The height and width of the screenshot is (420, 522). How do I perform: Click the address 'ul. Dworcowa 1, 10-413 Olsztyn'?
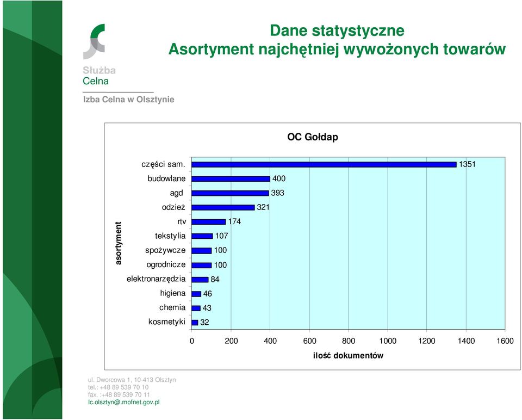click(132, 380)
